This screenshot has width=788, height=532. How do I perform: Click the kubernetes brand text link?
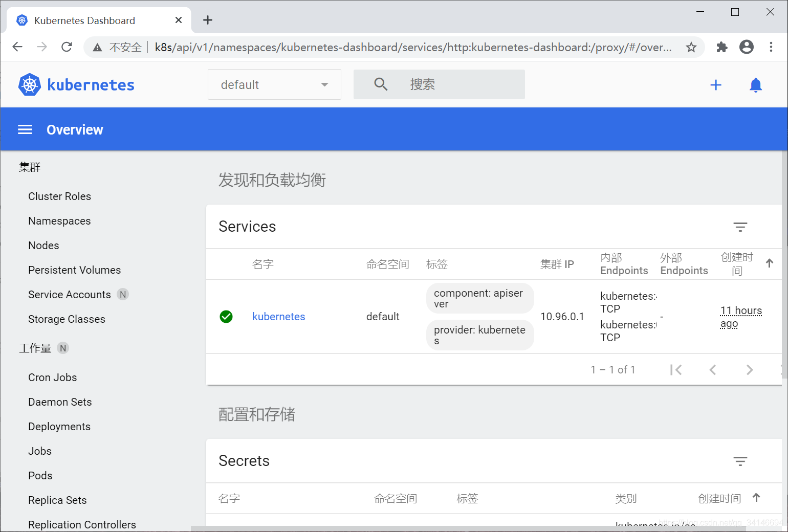point(91,85)
